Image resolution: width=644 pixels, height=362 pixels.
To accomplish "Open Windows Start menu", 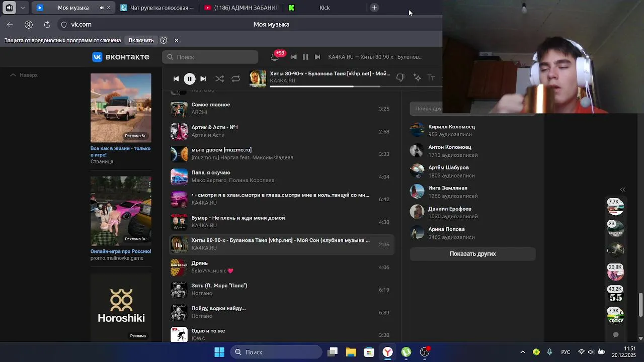I will pos(219,352).
